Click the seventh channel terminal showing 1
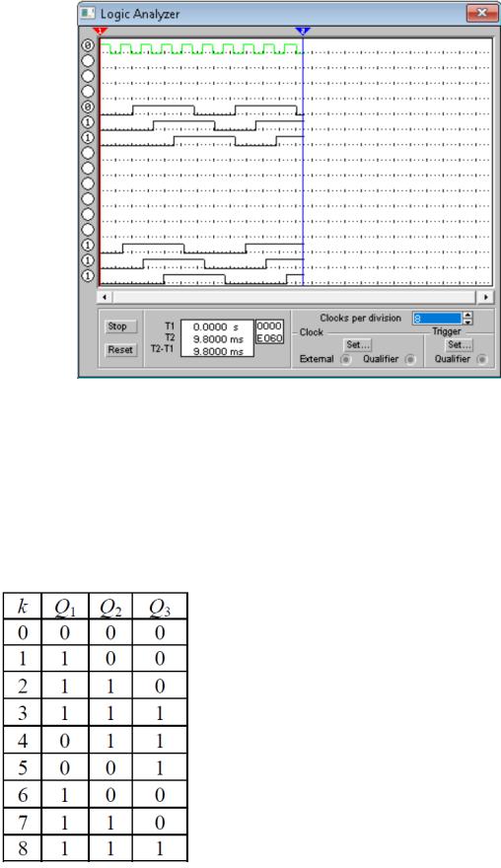The height and width of the screenshot is (868, 501). 88,138
